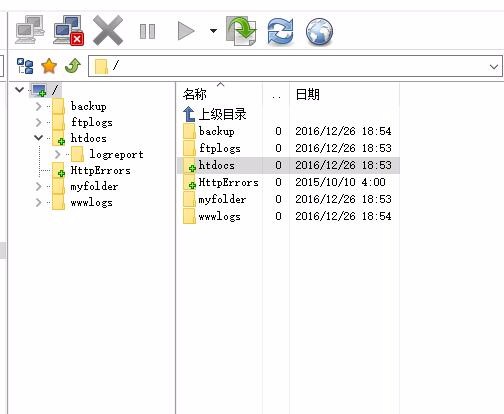Click HttpErrors folder icon in tree
The image size is (504, 414).
pyautogui.click(x=59, y=170)
